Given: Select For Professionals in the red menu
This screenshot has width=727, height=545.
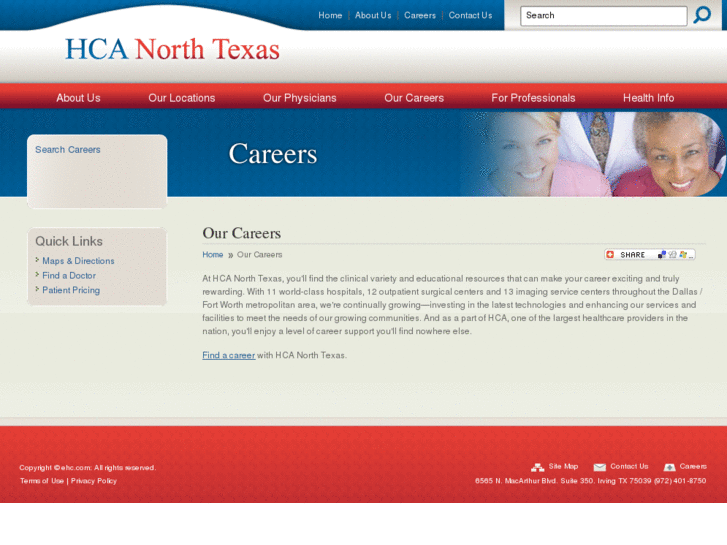Looking at the screenshot, I should click(533, 98).
